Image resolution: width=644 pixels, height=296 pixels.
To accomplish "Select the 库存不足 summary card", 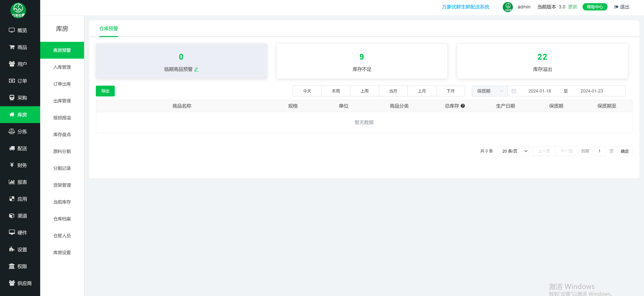I will 362,61.
